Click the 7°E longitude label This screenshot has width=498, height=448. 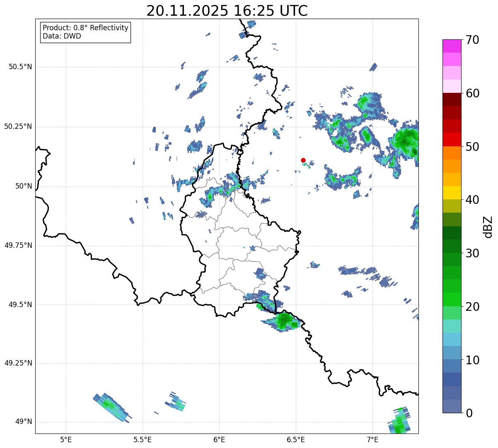(x=372, y=439)
